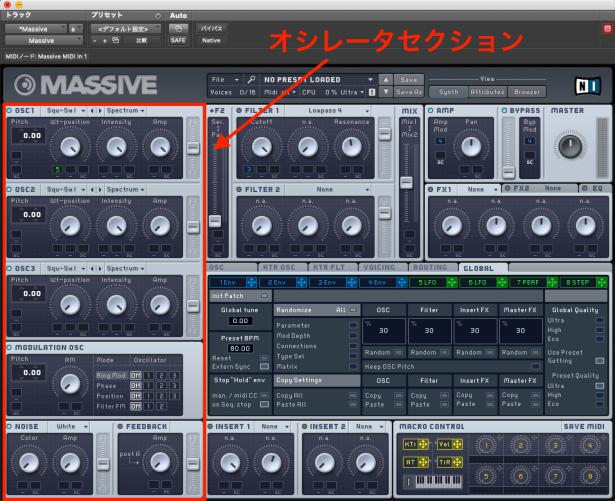Toggle the OSC1 power button

point(9,109)
